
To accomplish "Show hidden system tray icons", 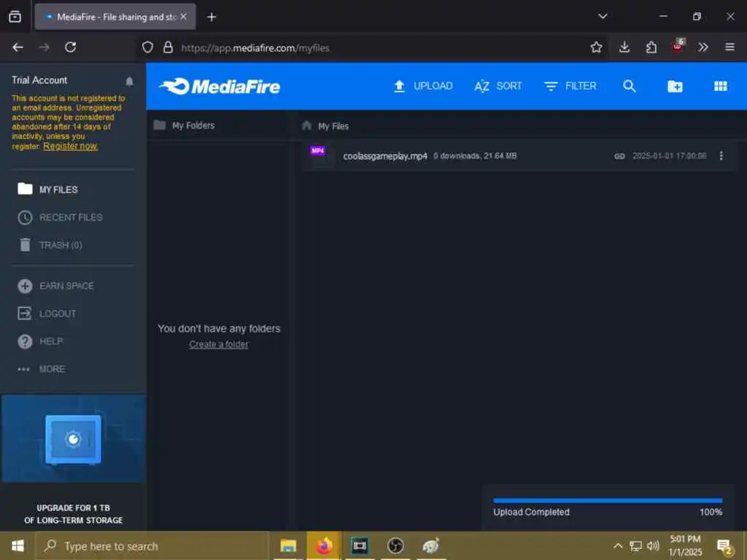I will (617, 545).
